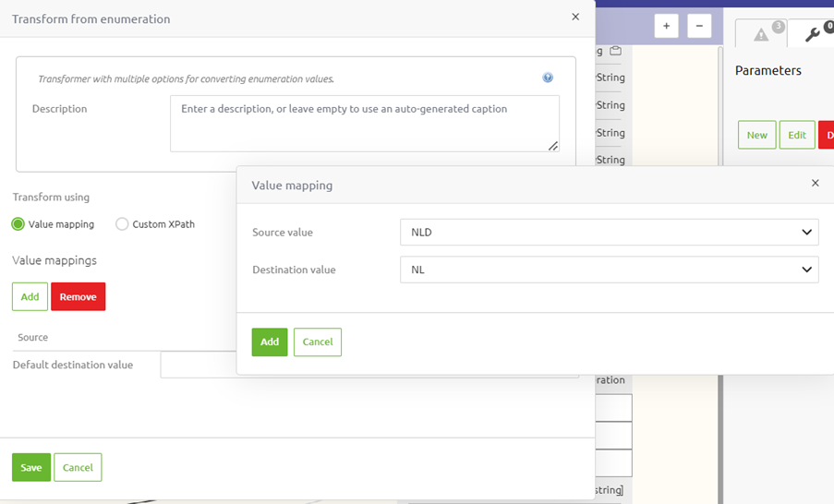Close the Transform from enumeration dialog
This screenshot has height=504, width=834.
575,18
